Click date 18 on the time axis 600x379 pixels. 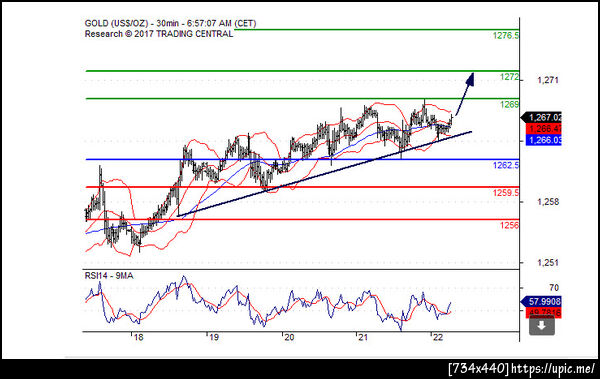138,337
